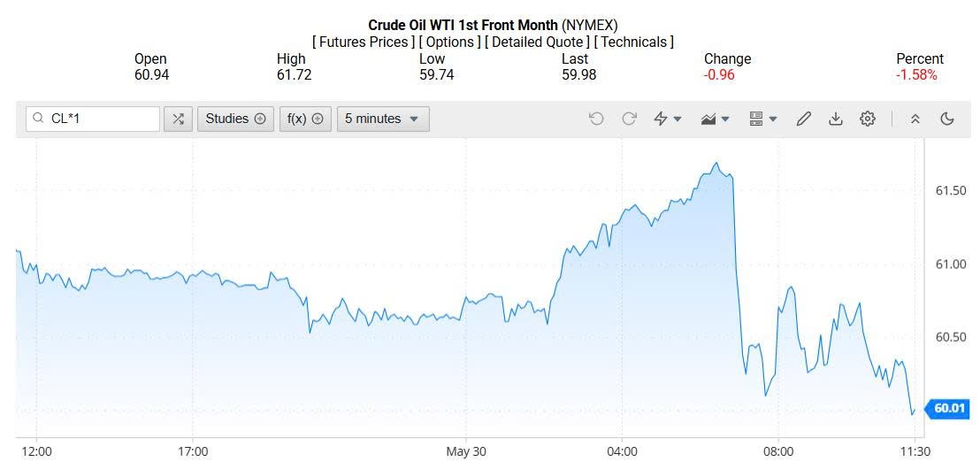Redo the chart change

coord(629,119)
